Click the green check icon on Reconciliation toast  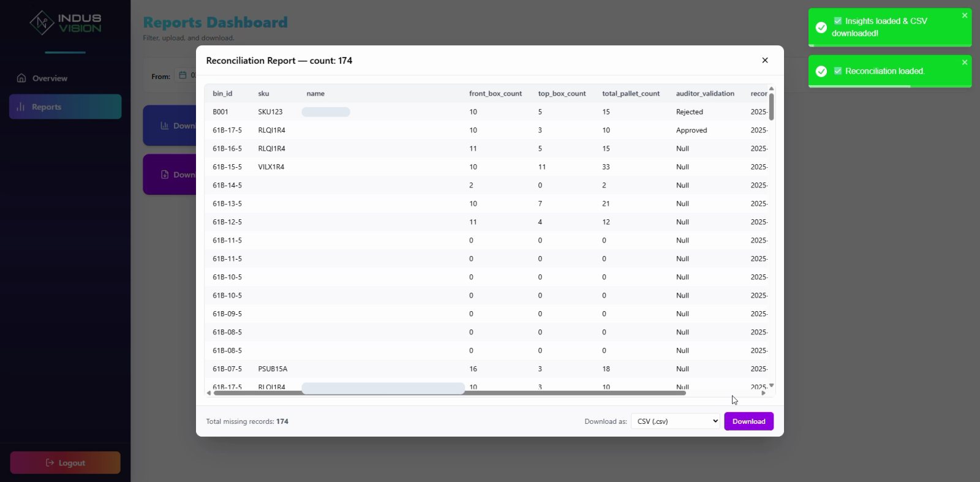point(821,71)
